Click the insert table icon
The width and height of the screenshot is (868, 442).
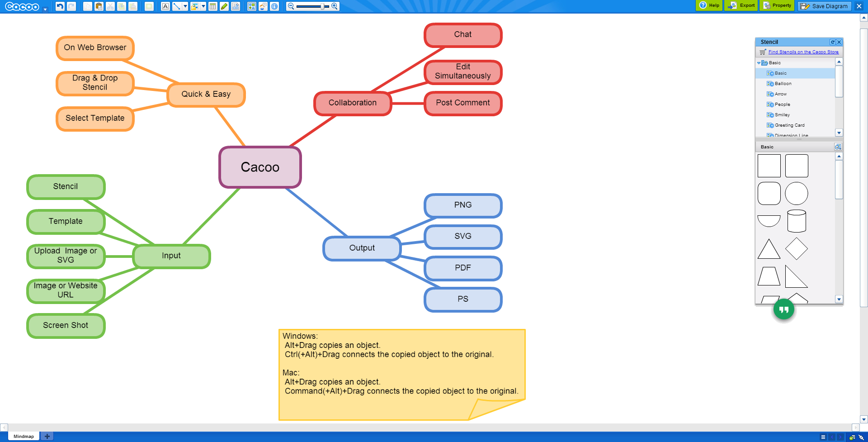click(x=213, y=6)
